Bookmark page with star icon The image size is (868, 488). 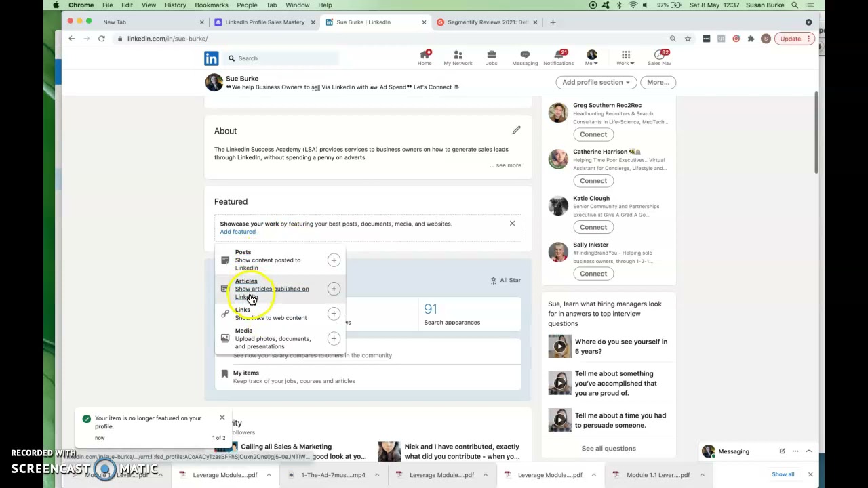[688, 39]
